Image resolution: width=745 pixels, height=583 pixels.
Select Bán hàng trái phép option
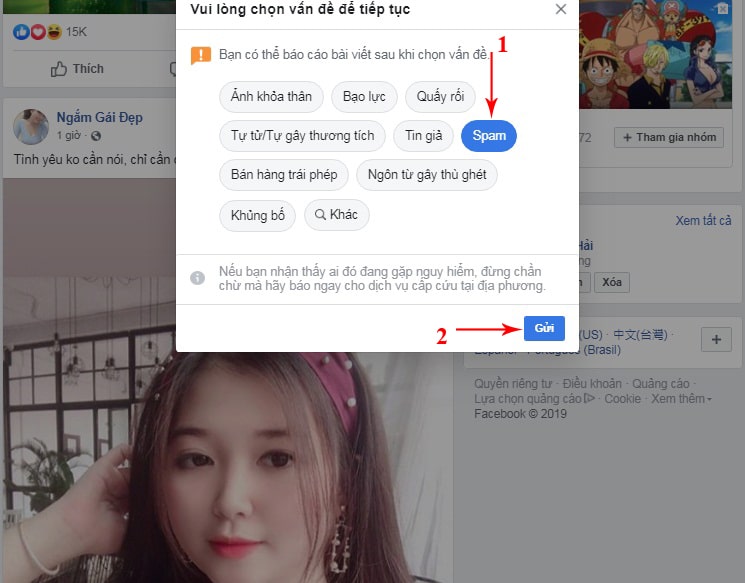click(x=284, y=175)
